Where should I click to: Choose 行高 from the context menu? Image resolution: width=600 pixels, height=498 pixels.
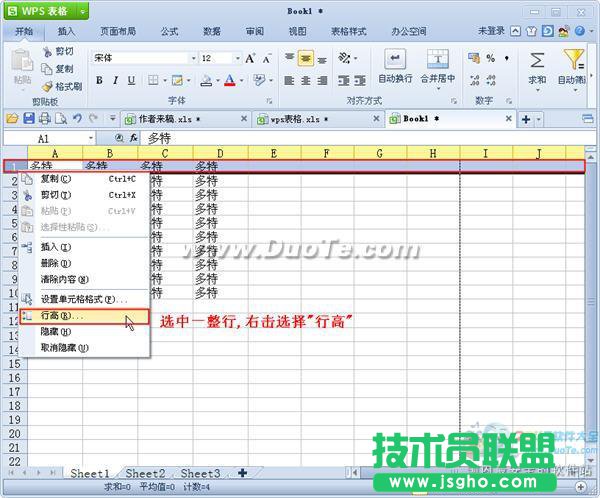click(x=84, y=316)
